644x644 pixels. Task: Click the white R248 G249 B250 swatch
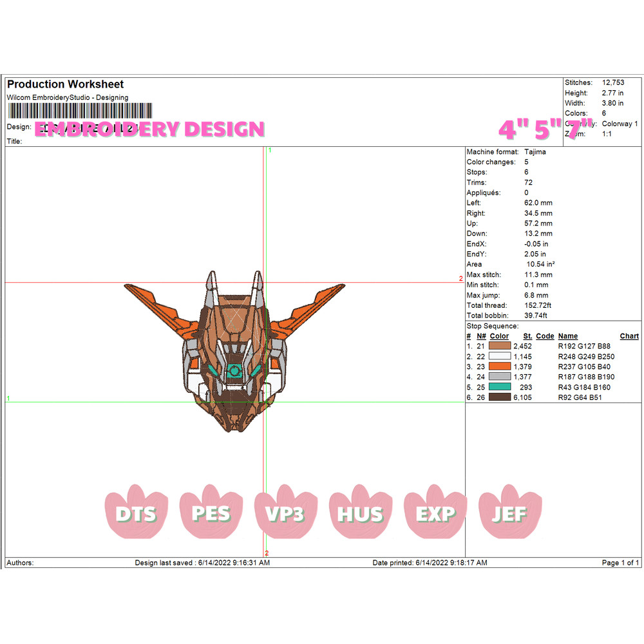point(500,356)
